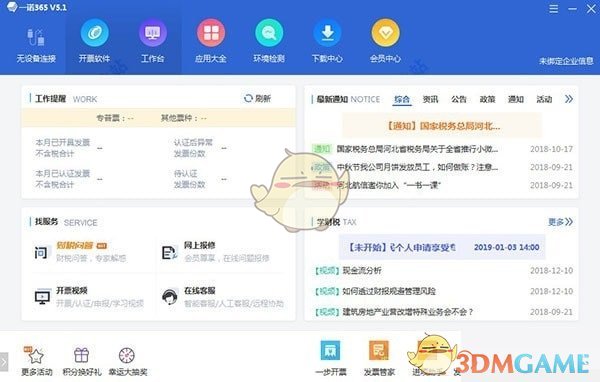Image resolution: width=600 pixels, height=382 pixels.
Task: Open the hamburger menu in title bar
Action: (x=553, y=9)
